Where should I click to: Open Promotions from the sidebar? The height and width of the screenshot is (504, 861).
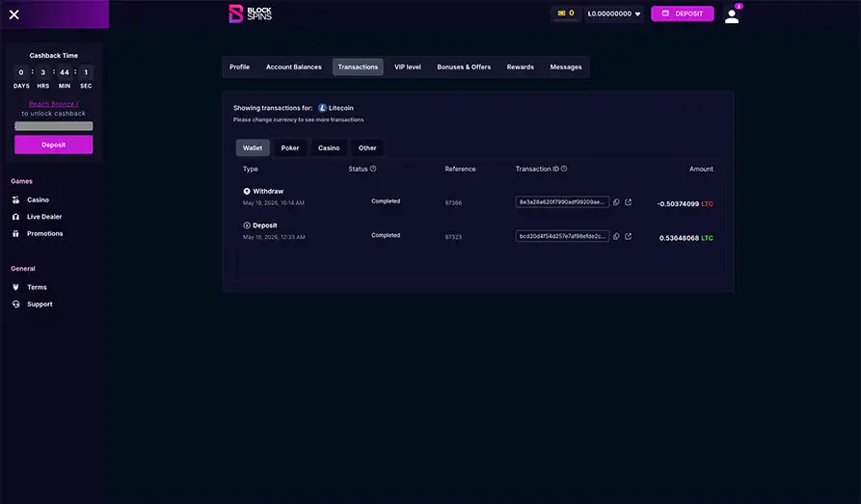pos(45,233)
